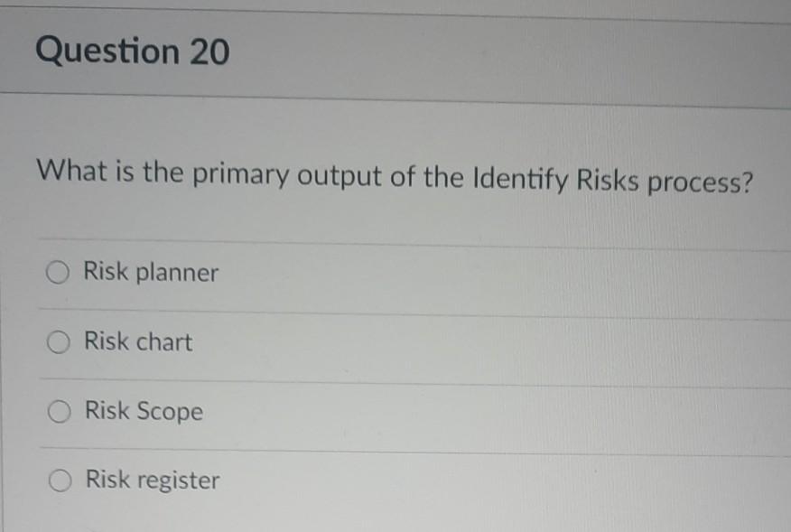This screenshot has width=791, height=532.
Task: Click the Risk planner answer label
Action: [149, 272]
